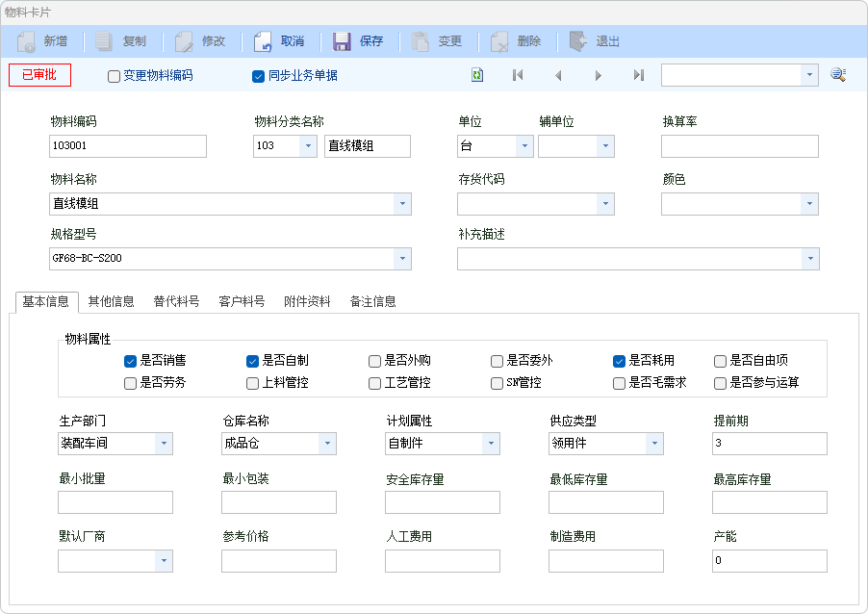868x614 pixels.
Task: Switch to the 备注信息 tab
Action: tap(373, 302)
